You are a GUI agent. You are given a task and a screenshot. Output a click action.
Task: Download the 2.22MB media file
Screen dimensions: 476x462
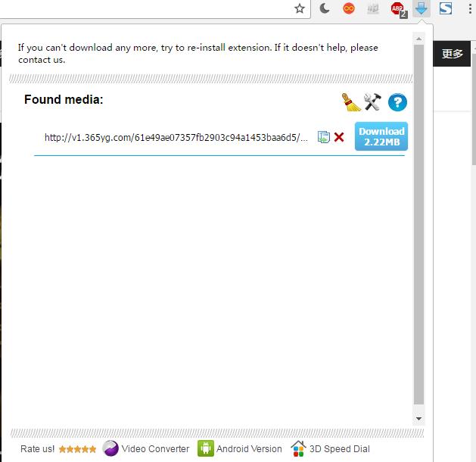(381, 136)
